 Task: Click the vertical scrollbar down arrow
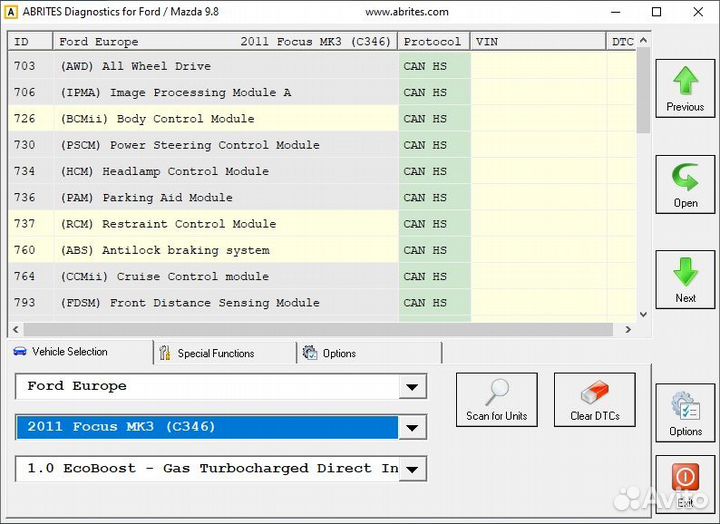tap(643, 315)
